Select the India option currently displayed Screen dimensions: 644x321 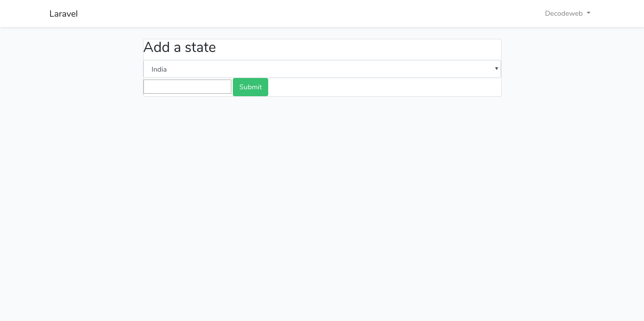[322, 69]
